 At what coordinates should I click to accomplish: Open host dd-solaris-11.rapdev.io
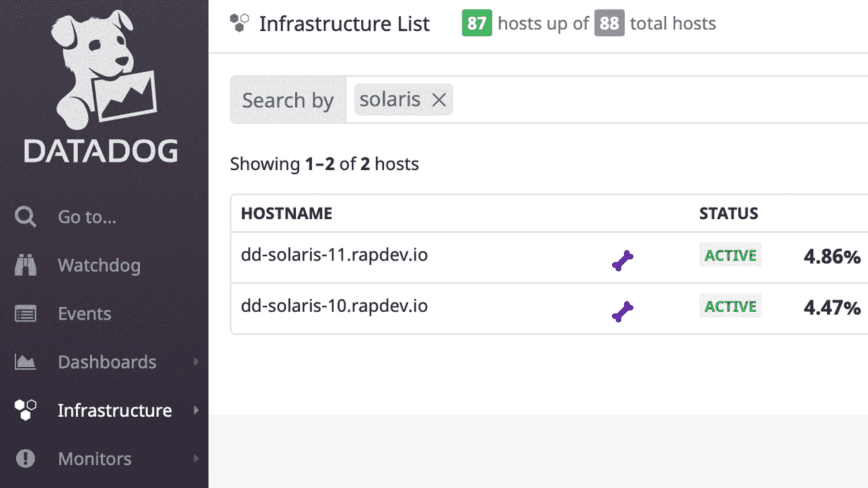click(334, 255)
